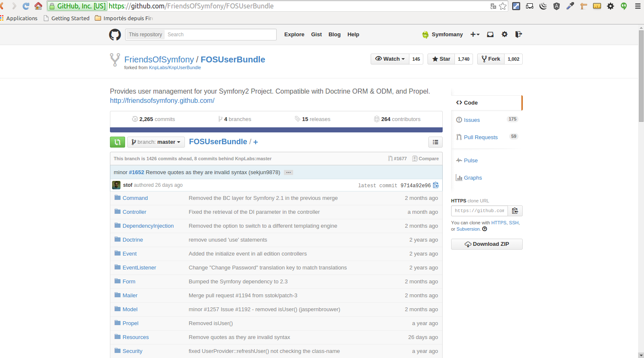Open the DependencyInjection folder

coord(148,226)
